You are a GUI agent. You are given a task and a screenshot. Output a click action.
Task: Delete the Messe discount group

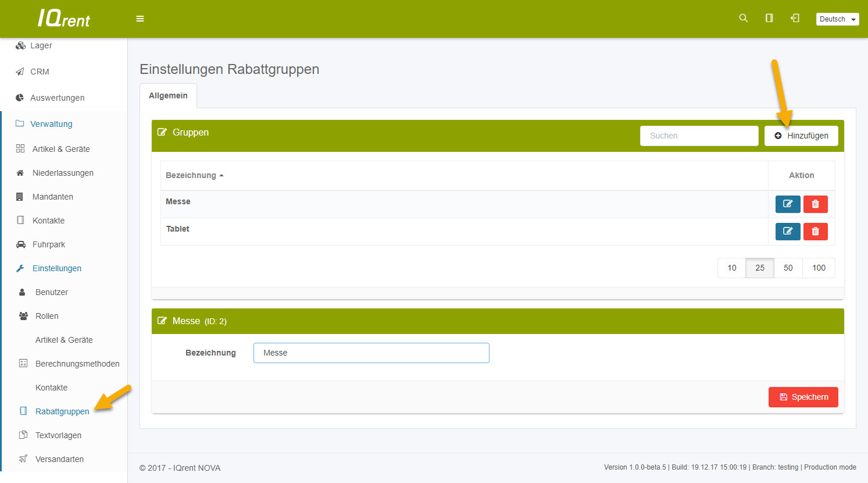(815, 204)
